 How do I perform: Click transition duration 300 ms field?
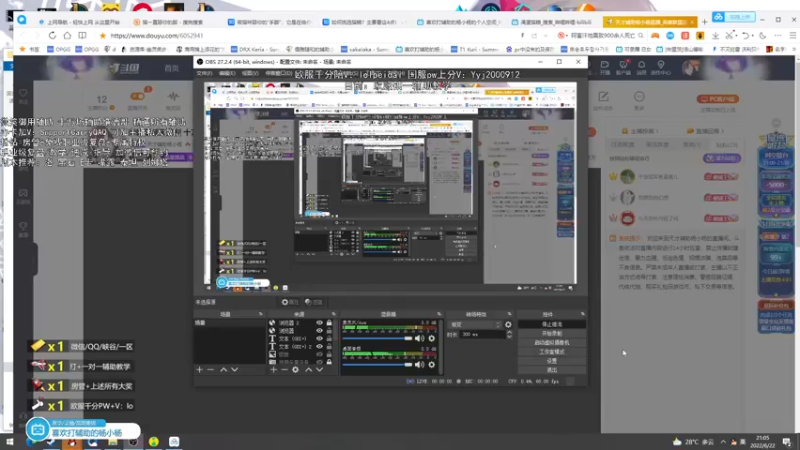click(483, 334)
